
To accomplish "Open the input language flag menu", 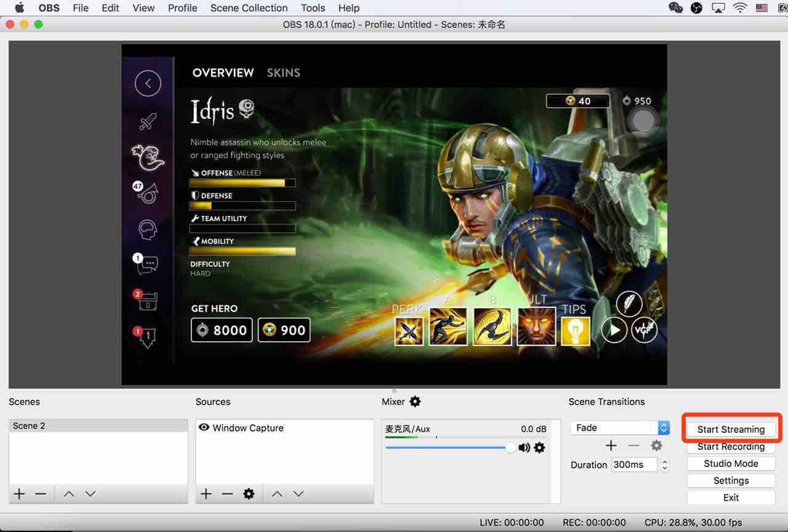I will point(761,8).
